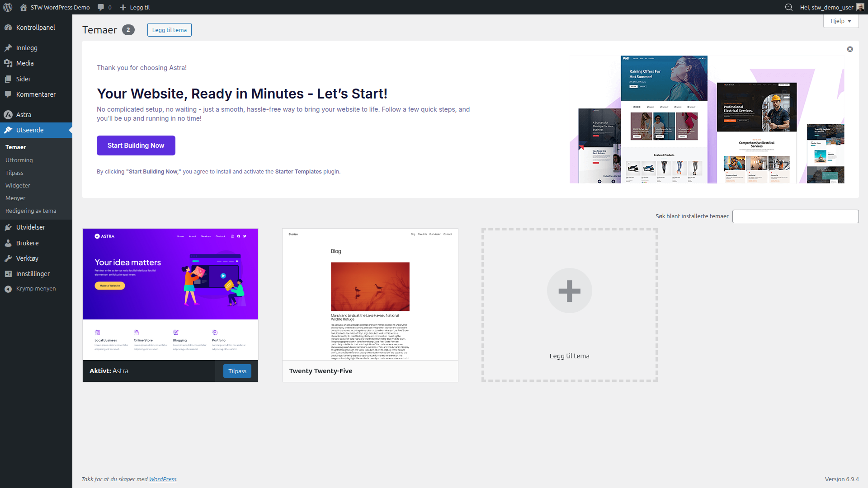Click the Media library icon
The image size is (868, 488).
tap(8, 63)
